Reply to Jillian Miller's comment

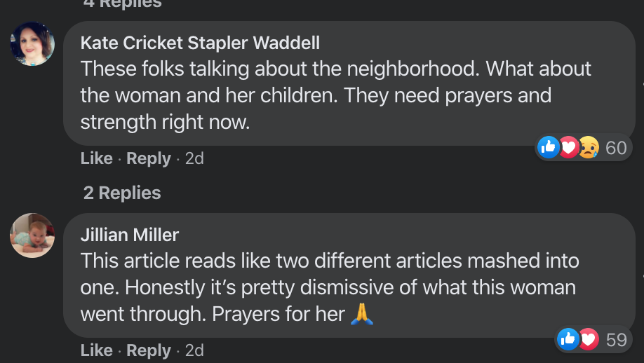pos(149,350)
